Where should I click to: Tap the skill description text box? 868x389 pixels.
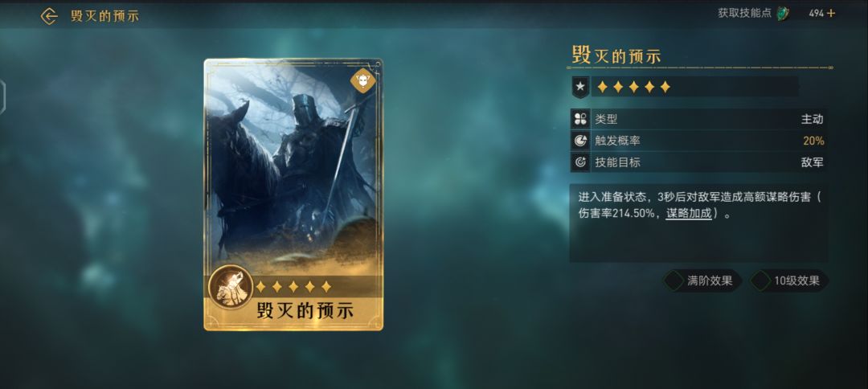[x=698, y=223]
